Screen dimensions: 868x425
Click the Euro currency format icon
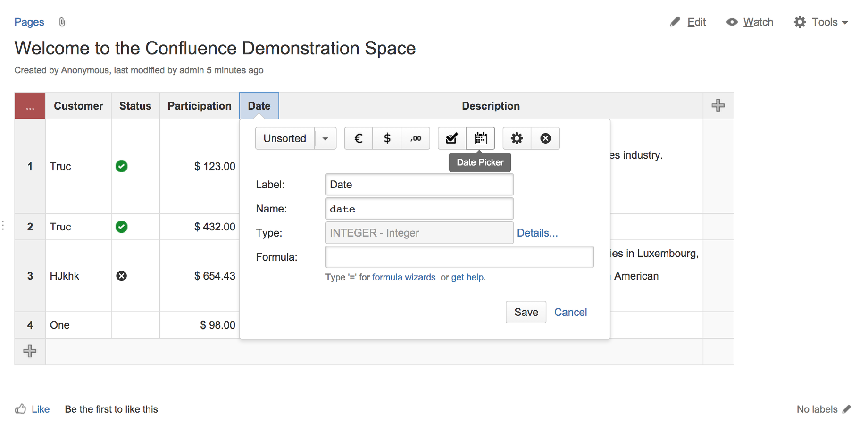[359, 138]
